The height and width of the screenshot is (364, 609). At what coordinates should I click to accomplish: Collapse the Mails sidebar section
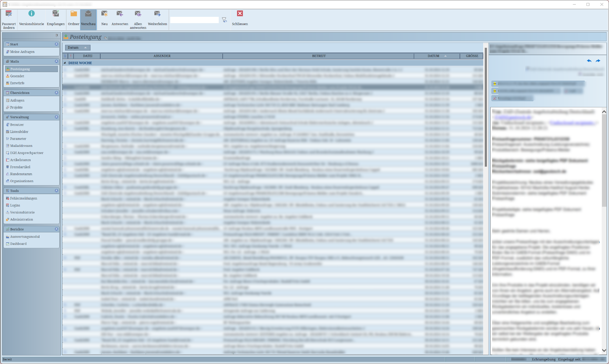[x=56, y=61]
